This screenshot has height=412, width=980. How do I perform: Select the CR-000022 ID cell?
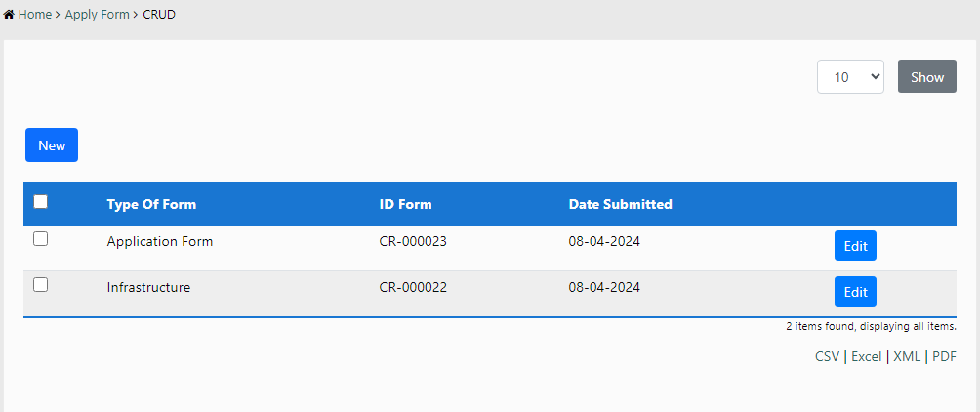pos(413,288)
